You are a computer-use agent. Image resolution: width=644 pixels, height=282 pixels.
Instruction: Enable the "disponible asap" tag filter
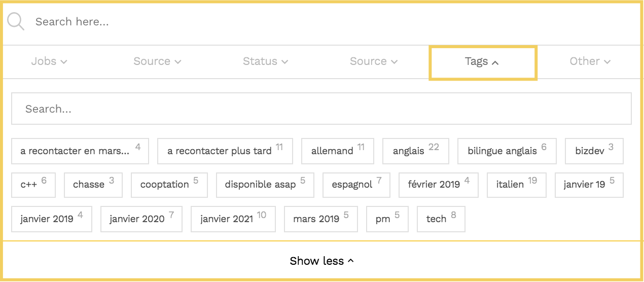click(265, 185)
